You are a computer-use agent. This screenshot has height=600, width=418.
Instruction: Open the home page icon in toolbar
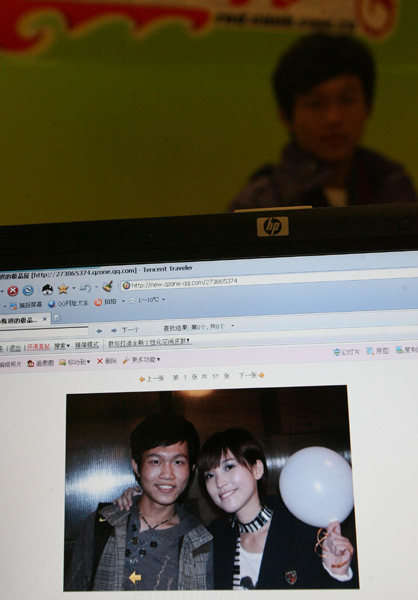tap(47, 290)
